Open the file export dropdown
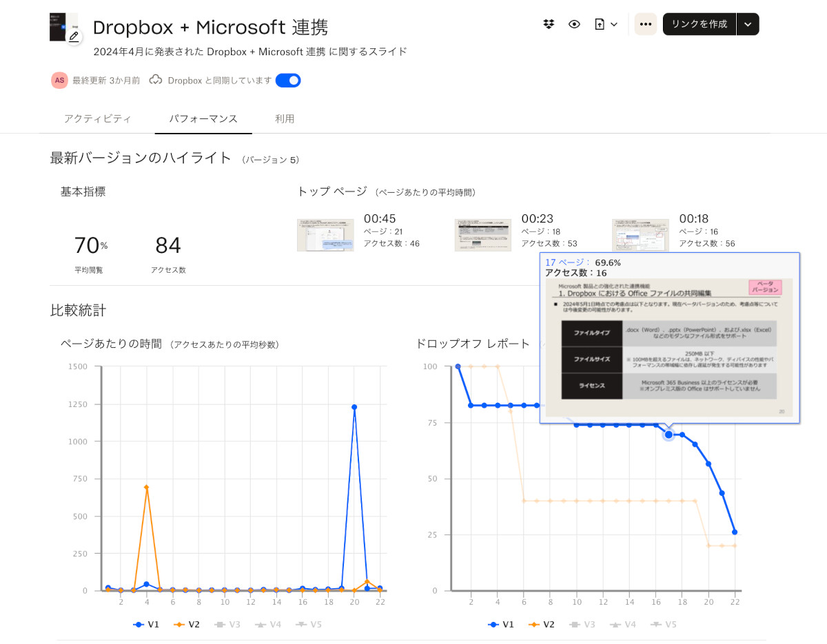The width and height of the screenshot is (827, 644). coord(606,24)
